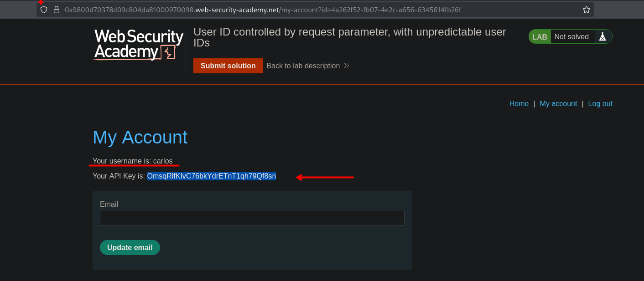Select the Log out link
Viewport: 644px width, 281px height.
pos(600,103)
